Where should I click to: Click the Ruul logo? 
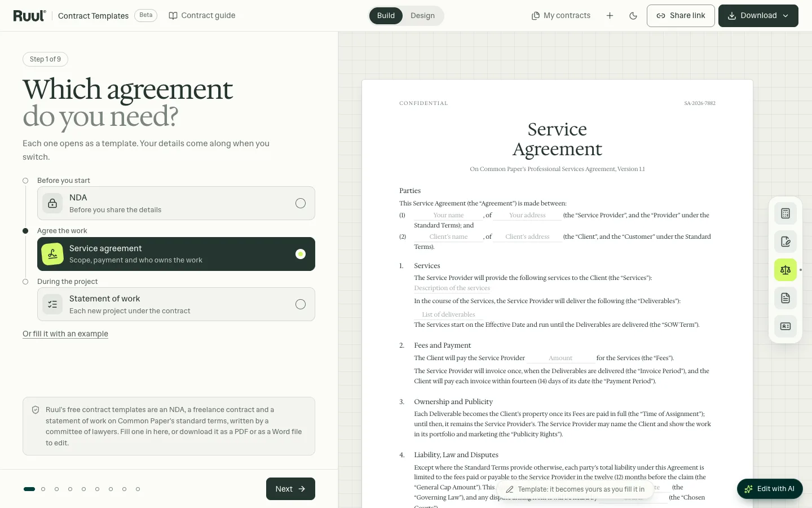[x=29, y=16]
